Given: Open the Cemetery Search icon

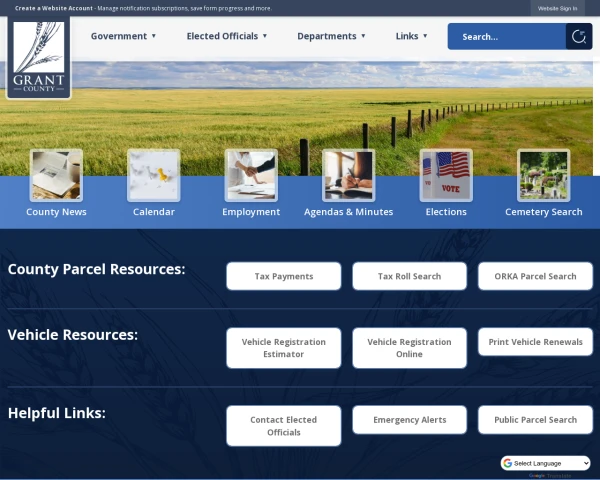Looking at the screenshot, I should (x=543, y=175).
